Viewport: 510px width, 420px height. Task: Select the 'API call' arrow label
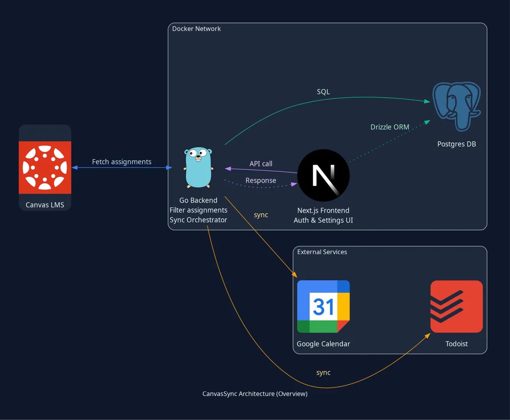tap(261, 164)
